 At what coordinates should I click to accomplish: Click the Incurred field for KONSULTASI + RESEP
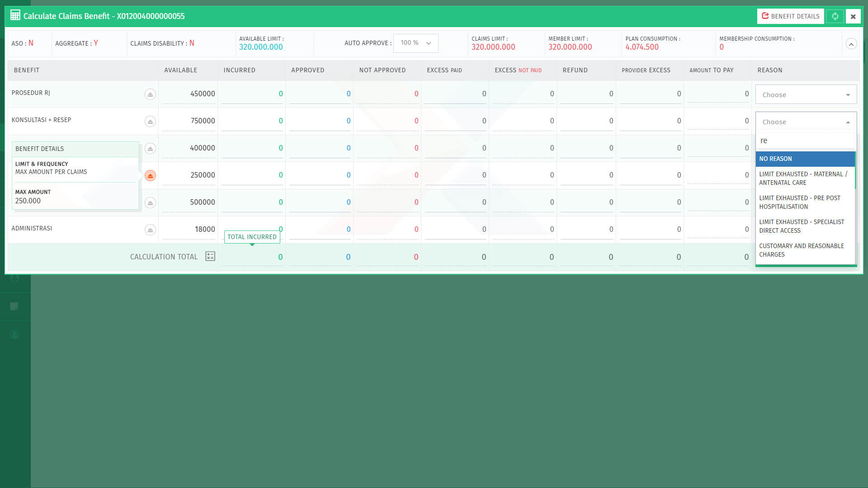pos(252,121)
